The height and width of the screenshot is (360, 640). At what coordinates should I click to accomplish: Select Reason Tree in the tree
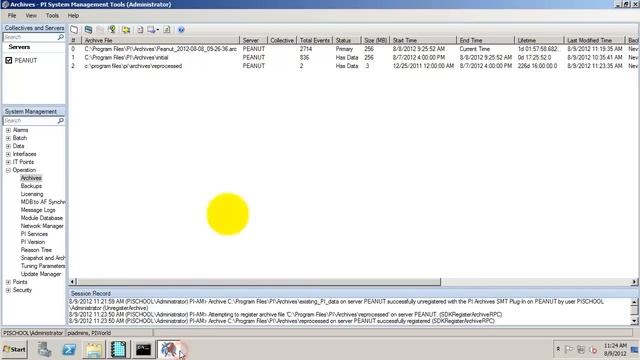[x=36, y=250]
